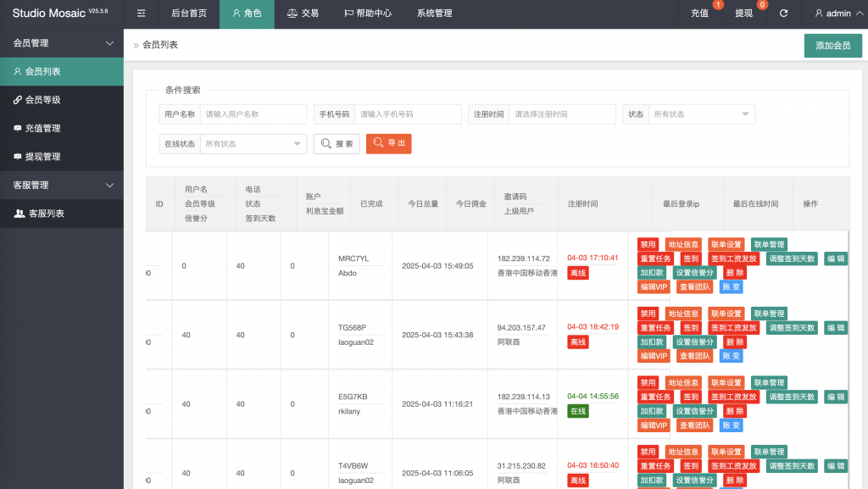Click the 客服列表 sidebar entry
868x489 pixels.
tap(47, 214)
